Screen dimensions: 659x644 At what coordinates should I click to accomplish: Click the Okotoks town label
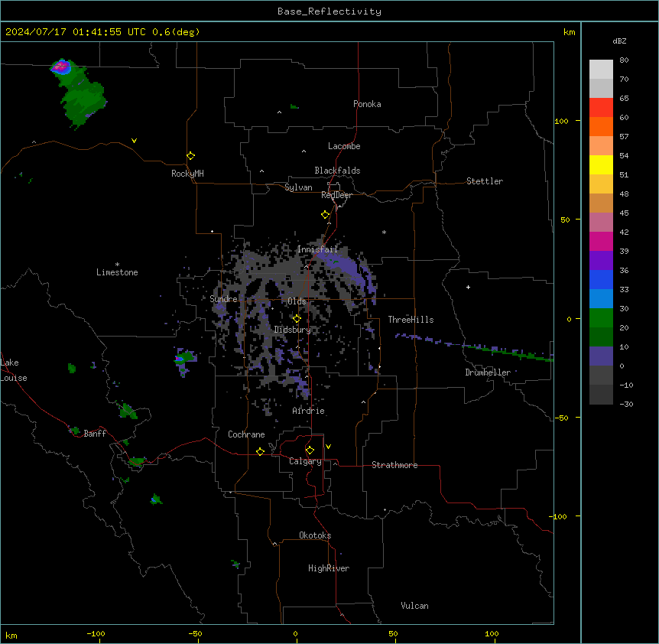pos(315,535)
